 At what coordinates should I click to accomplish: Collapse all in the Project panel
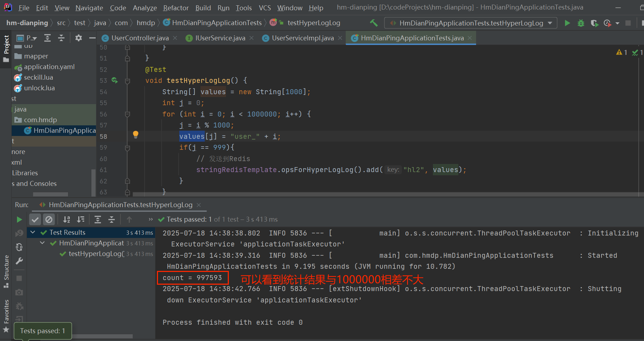tap(61, 38)
